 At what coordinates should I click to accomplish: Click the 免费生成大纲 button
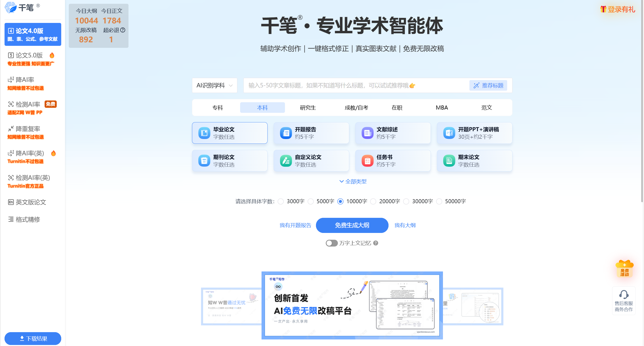[x=352, y=225]
